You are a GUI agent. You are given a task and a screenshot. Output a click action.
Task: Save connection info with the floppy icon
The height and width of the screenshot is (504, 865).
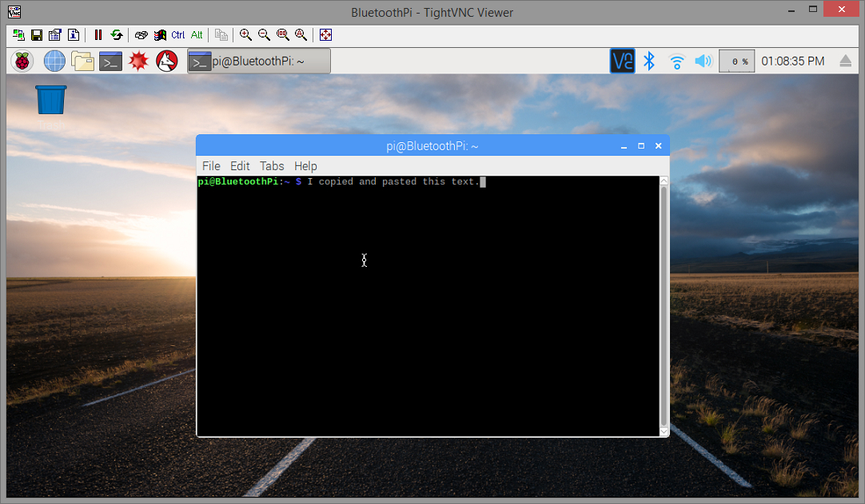coord(37,34)
